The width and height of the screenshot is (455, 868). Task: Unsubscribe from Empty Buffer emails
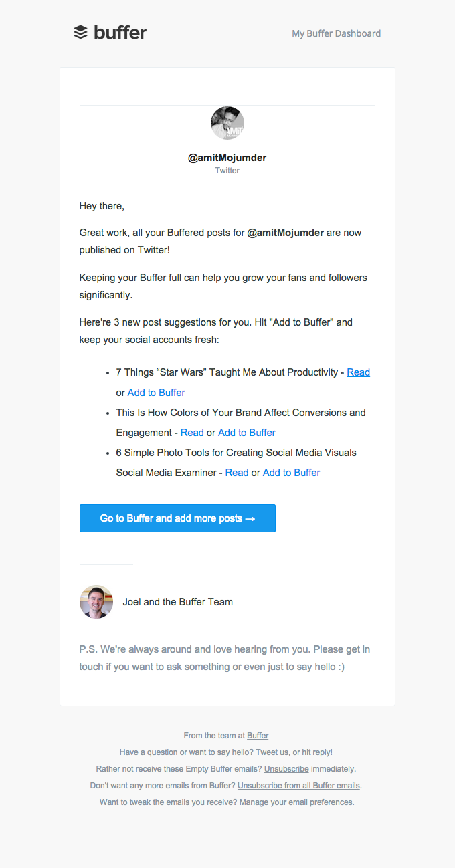286,768
